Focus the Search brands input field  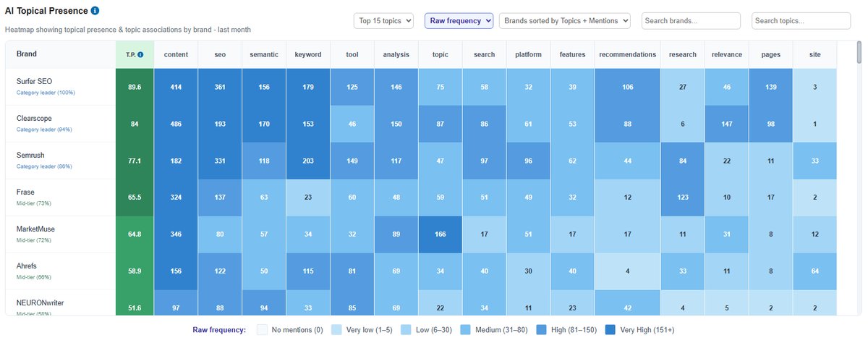click(691, 21)
